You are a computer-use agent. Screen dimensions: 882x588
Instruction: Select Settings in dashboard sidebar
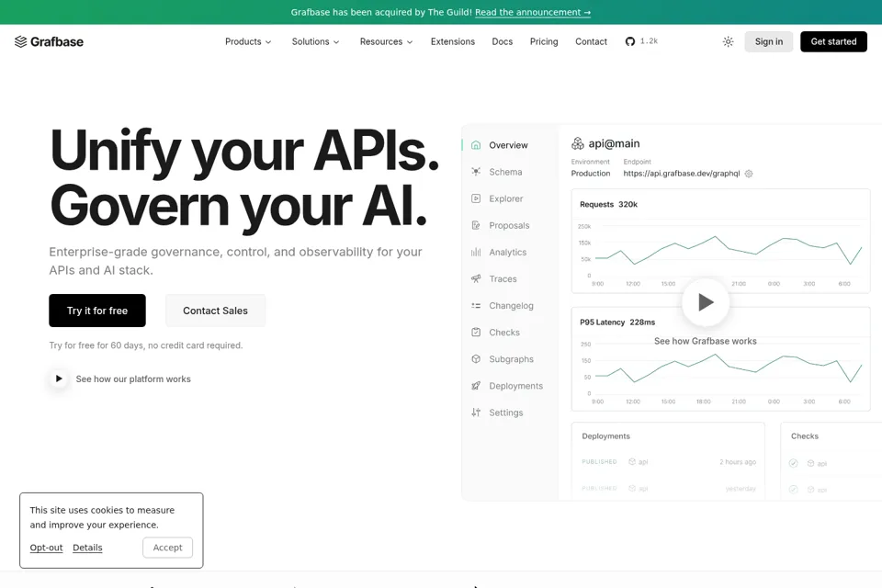pos(506,413)
